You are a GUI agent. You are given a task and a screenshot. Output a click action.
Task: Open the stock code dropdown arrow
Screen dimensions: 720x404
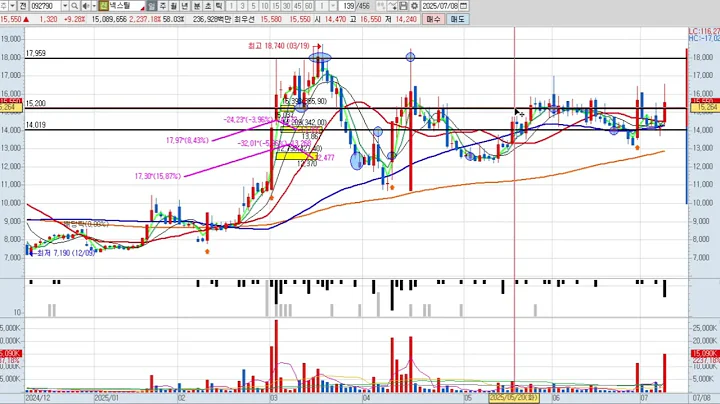65,6
